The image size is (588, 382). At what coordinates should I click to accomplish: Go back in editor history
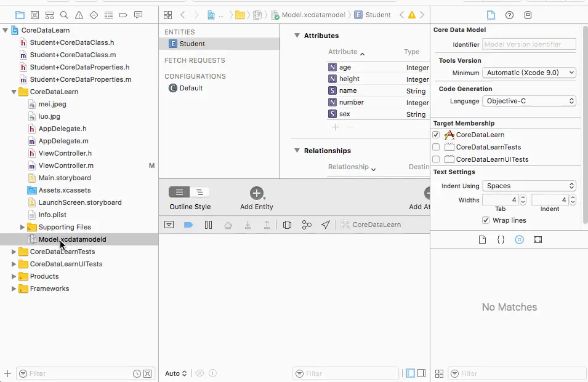183,15
